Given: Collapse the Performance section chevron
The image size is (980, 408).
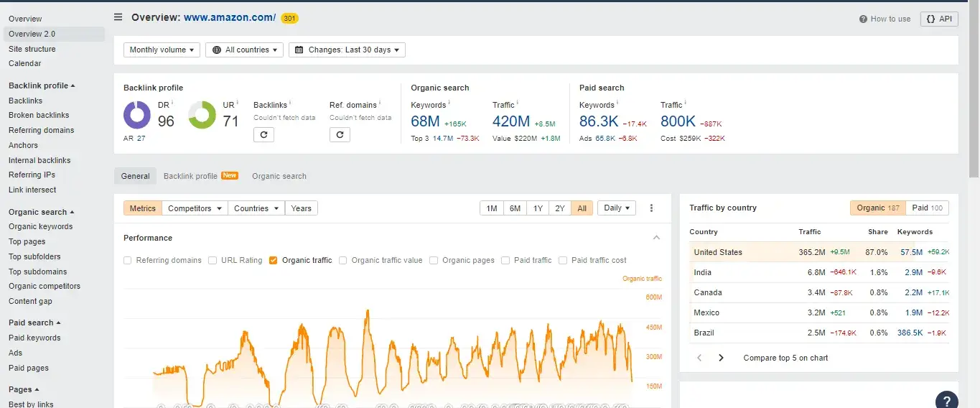Looking at the screenshot, I should tap(656, 238).
